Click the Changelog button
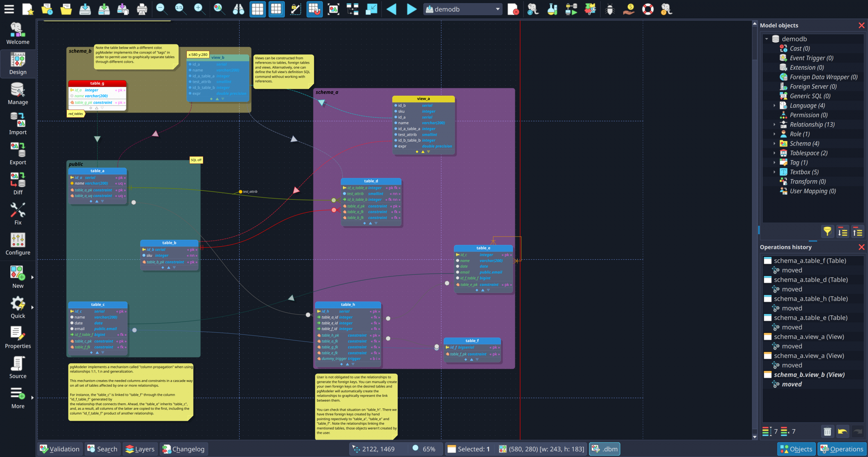Screen dimensions: 868x457 [x=184, y=449]
